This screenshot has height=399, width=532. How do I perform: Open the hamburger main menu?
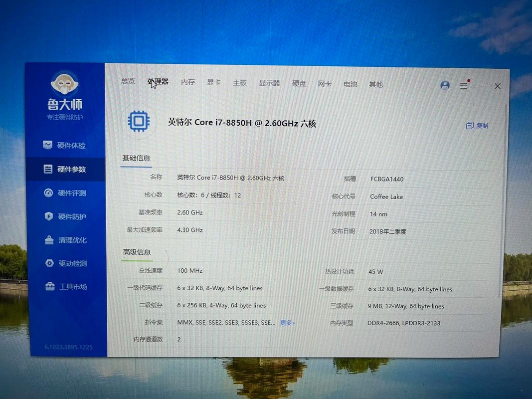(464, 85)
